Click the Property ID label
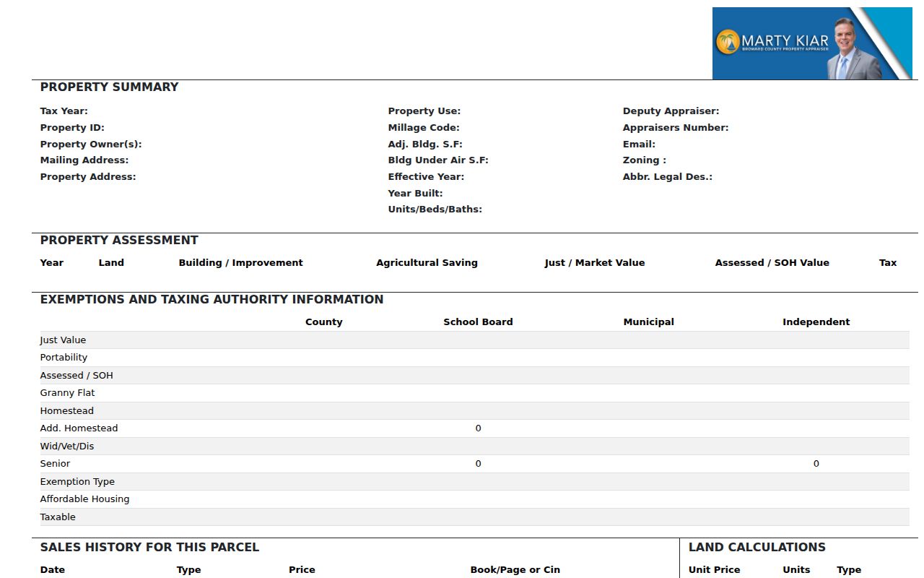924x578 pixels. (72, 128)
